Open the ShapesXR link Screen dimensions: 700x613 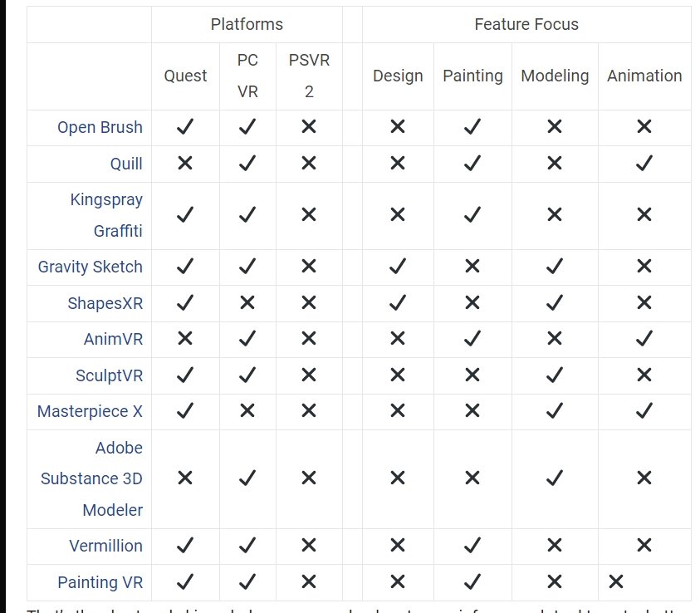[105, 303]
